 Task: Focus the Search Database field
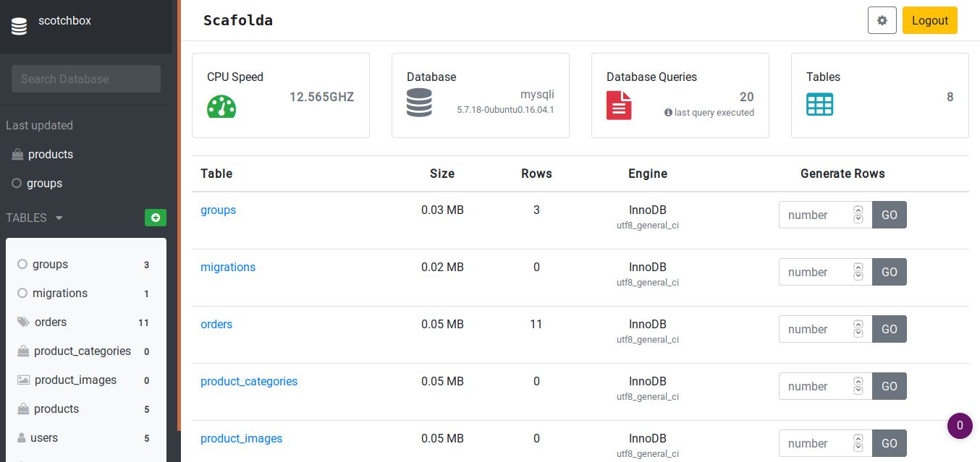tap(86, 79)
